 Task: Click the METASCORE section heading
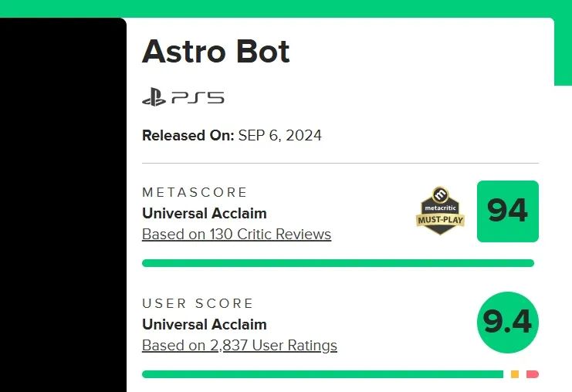pos(195,192)
